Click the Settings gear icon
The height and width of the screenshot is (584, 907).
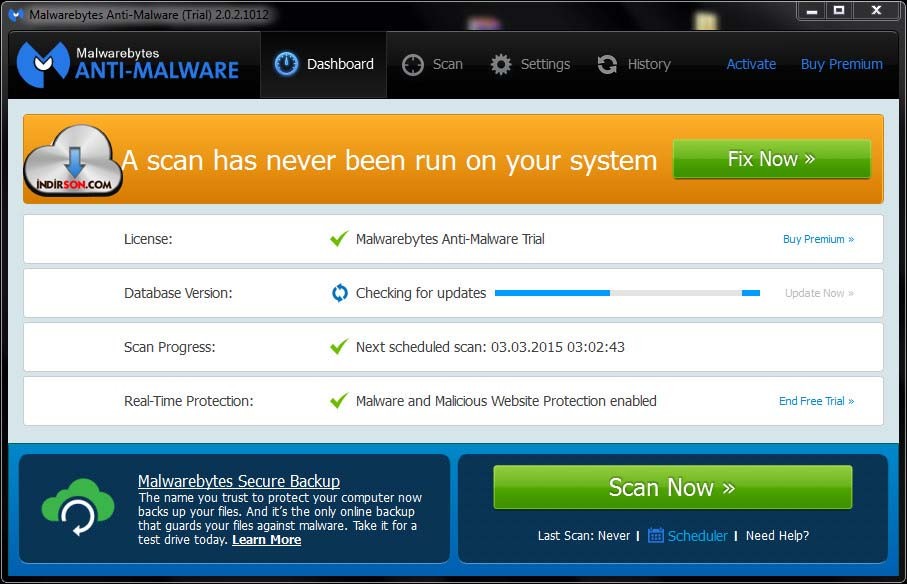[x=501, y=64]
